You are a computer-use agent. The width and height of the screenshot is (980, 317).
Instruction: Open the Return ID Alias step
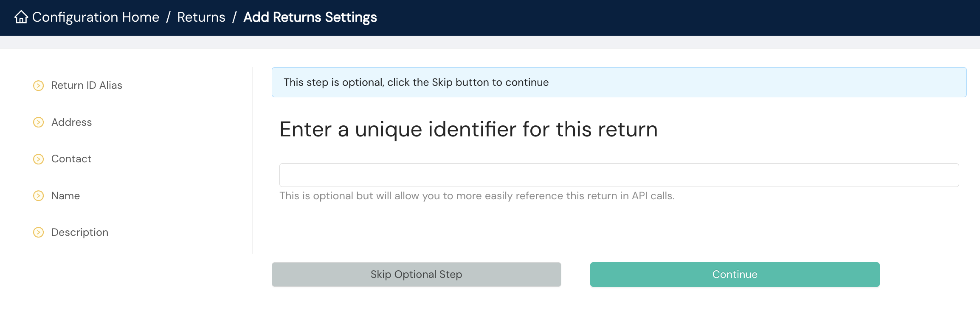(x=87, y=85)
